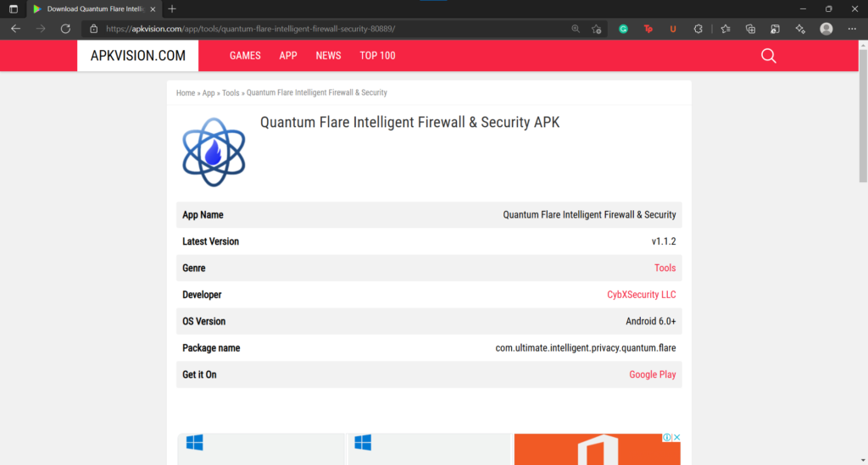Reload the page with refresh icon
868x465 pixels.
[65, 29]
